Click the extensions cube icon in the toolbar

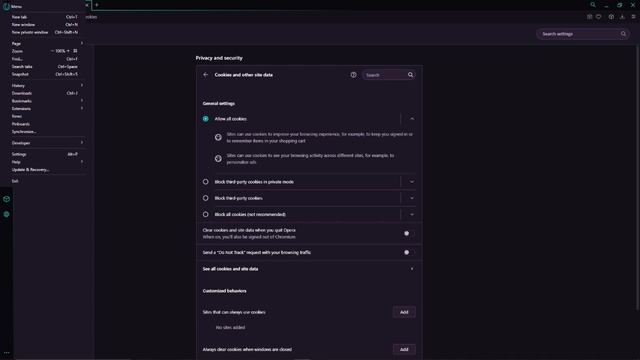click(x=611, y=17)
